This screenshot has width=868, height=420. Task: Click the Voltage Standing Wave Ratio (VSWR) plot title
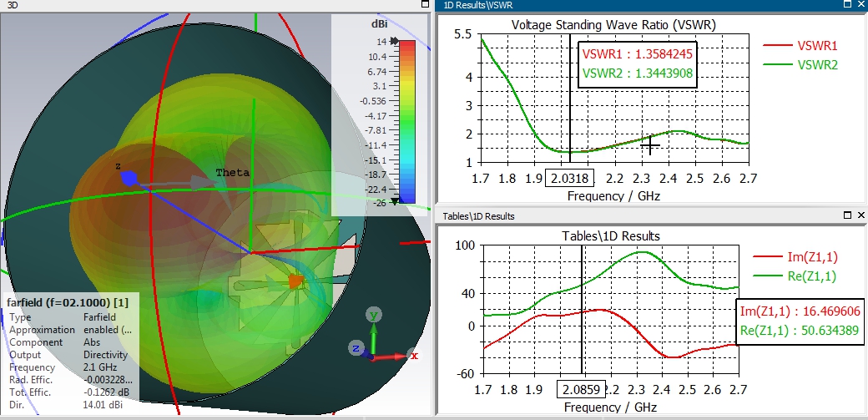[613, 25]
